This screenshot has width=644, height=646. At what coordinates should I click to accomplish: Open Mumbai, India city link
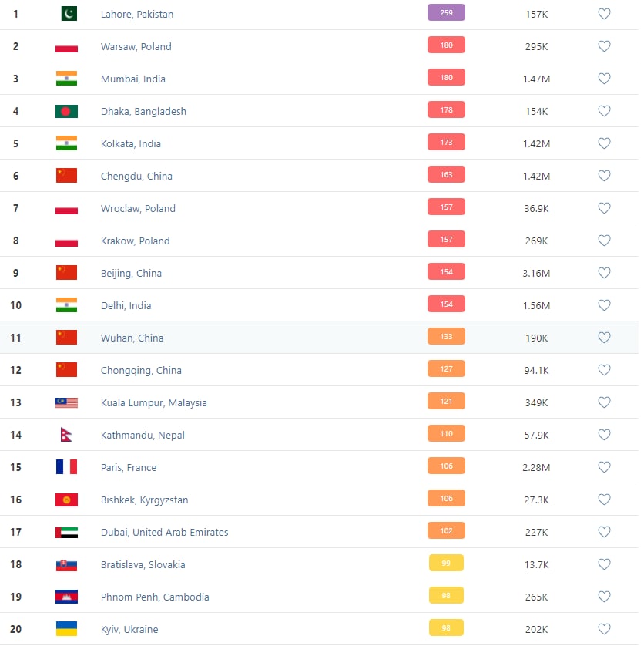133,79
